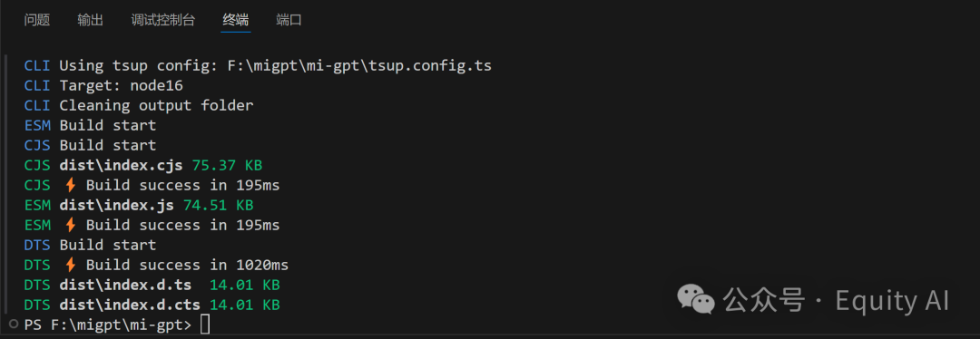Click the lightning icon on ESM build success line
980x339 pixels.
coord(70,226)
